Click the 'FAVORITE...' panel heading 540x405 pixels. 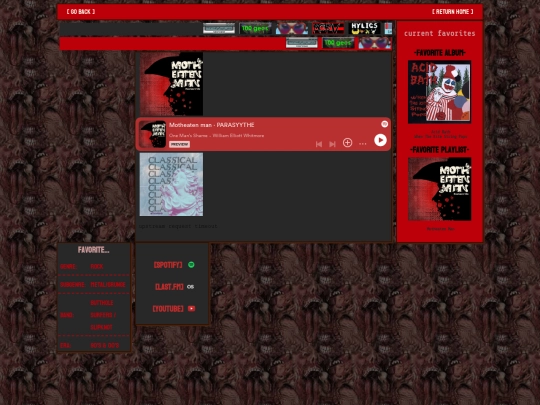(93, 250)
